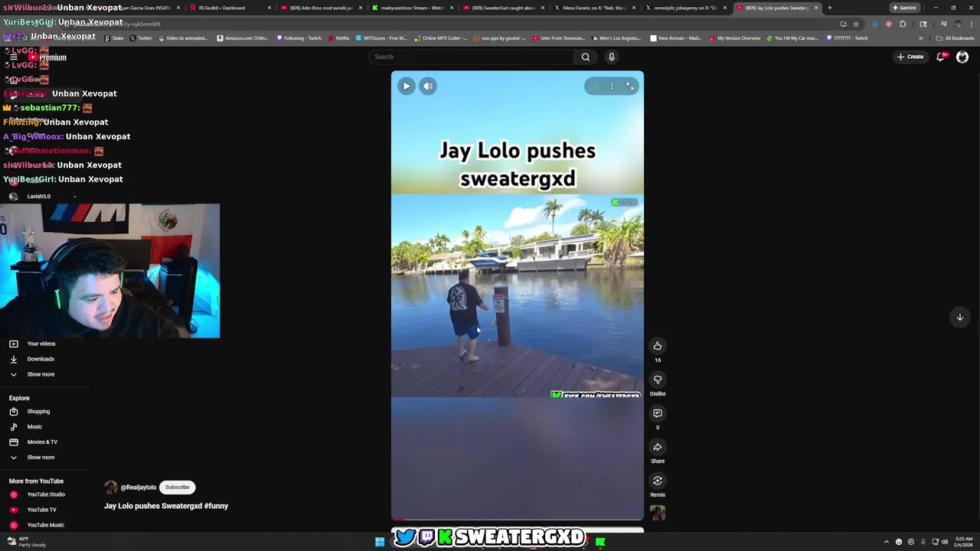980x551 pixels.
Task: Open the Following - Twitch bookmark
Action: pyautogui.click(x=299, y=38)
